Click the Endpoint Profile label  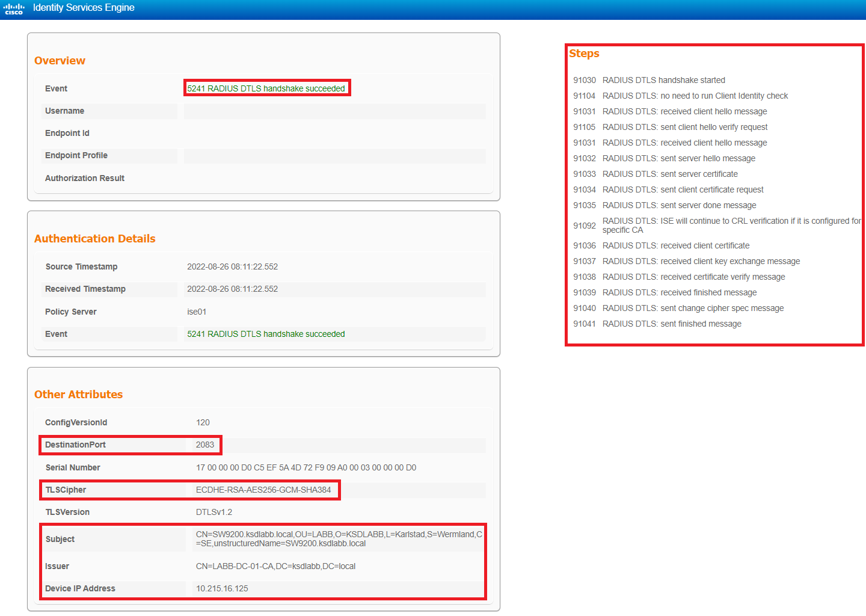pos(76,155)
